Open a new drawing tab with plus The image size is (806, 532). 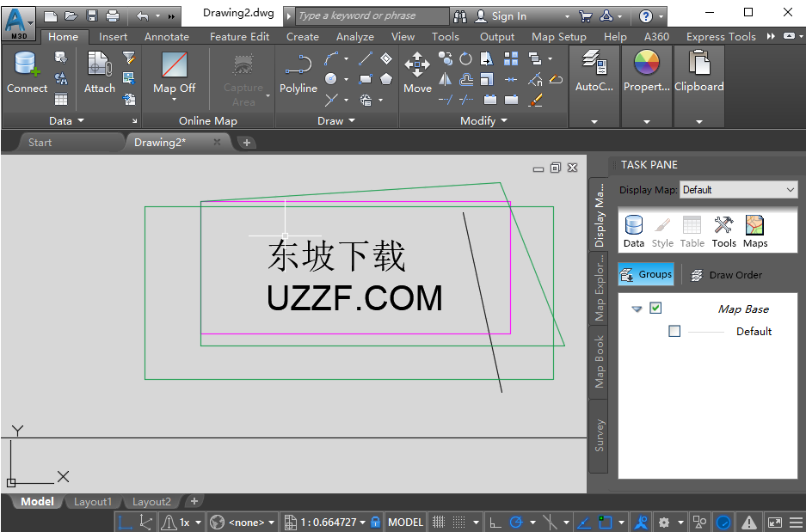click(x=247, y=143)
